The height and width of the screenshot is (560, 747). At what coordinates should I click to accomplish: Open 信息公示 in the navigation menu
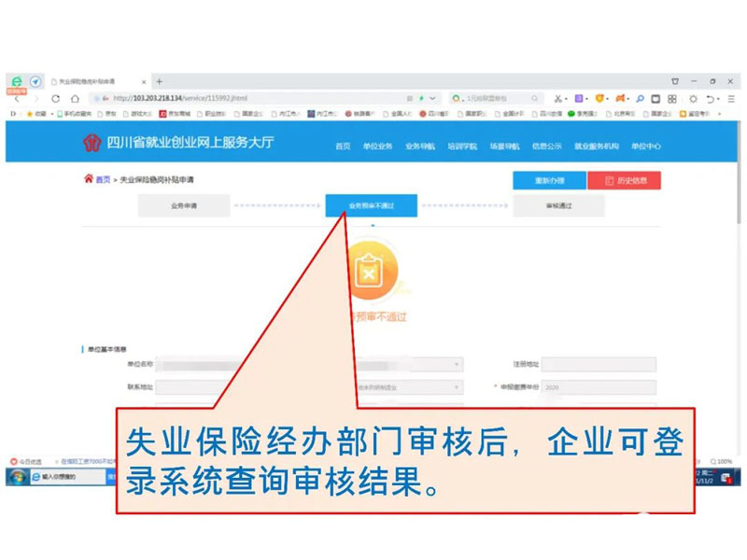[546, 147]
